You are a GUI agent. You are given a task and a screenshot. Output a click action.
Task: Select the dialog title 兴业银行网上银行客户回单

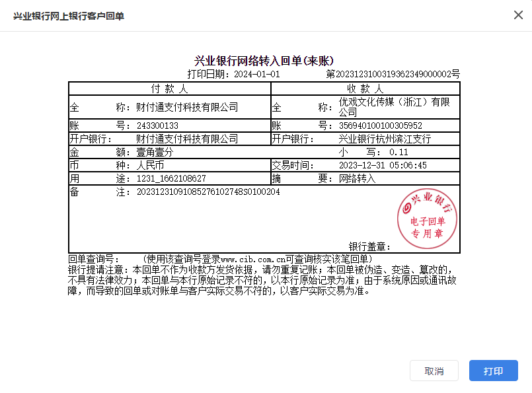(x=69, y=16)
